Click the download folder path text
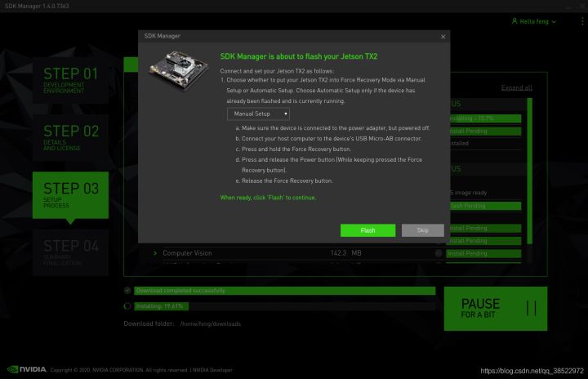This screenshot has width=588, height=379. tap(211, 323)
